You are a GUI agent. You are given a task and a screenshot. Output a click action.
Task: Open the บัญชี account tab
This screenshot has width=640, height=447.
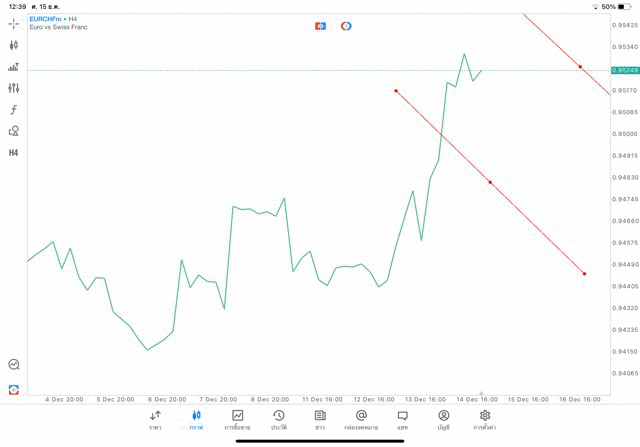click(x=443, y=419)
